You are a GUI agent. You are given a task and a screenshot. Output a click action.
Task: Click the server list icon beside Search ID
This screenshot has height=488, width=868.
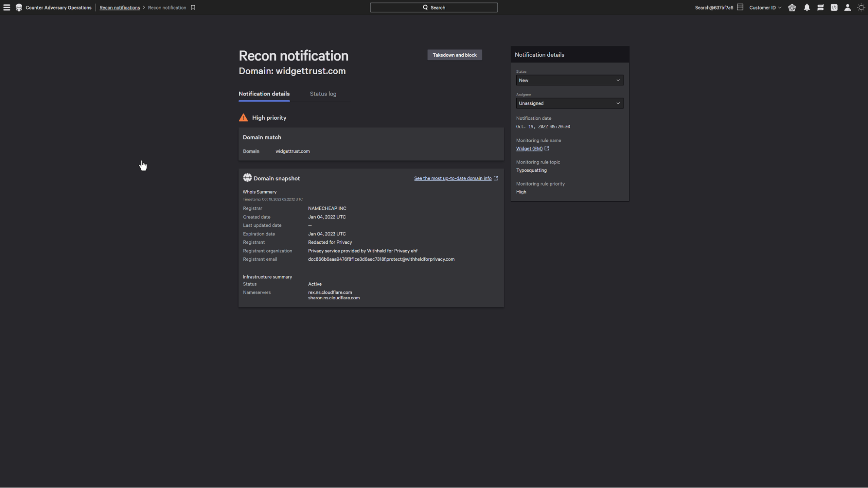pyautogui.click(x=740, y=7)
